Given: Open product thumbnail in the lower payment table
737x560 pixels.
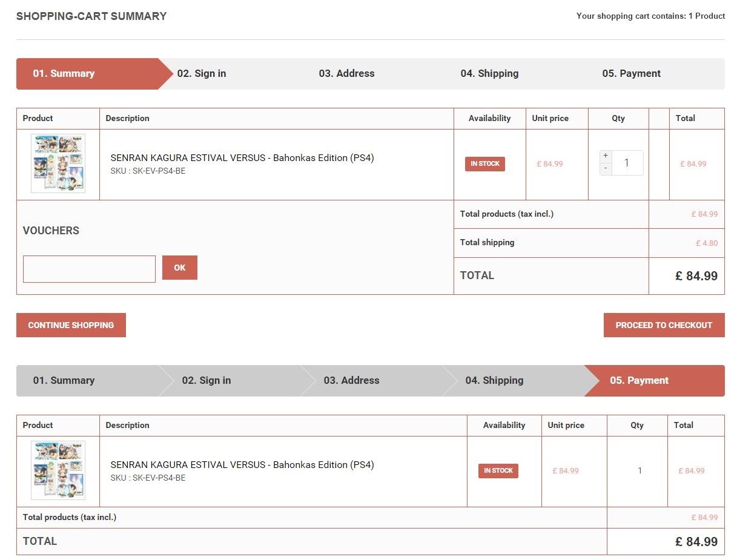Looking at the screenshot, I should pos(58,470).
